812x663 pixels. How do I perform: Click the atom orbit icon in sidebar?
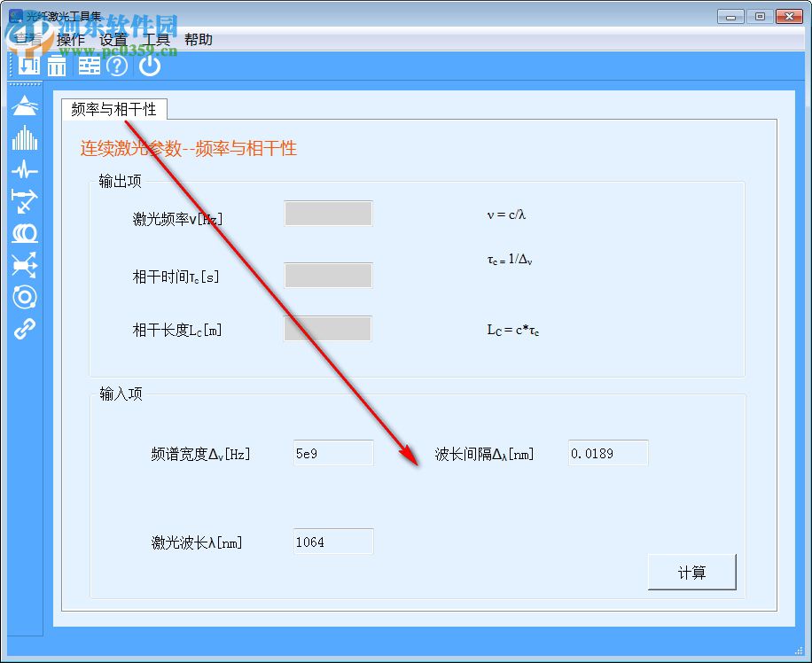(x=24, y=296)
